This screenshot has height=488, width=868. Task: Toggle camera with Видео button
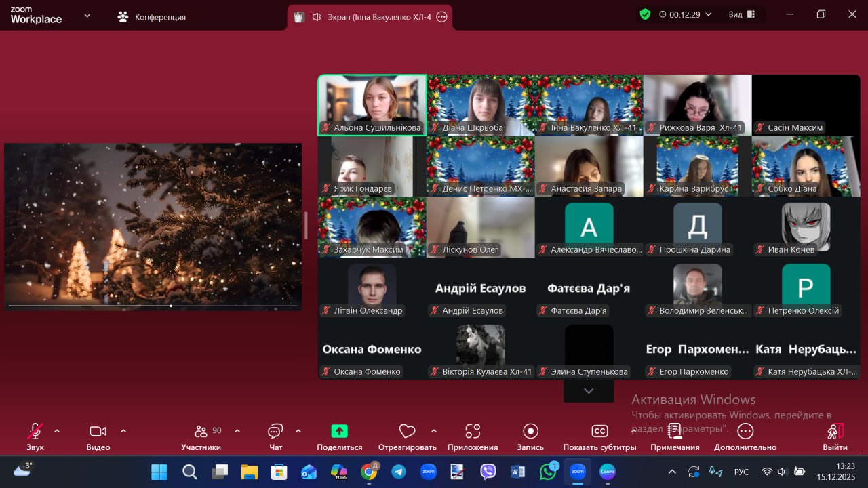(98, 432)
